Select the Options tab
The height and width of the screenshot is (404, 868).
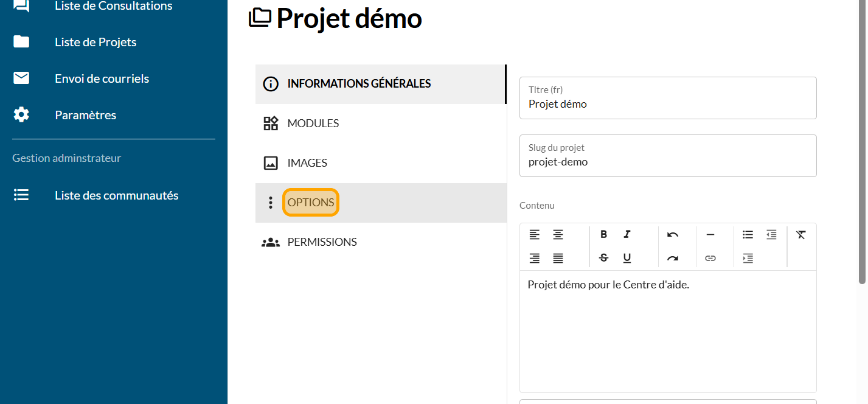(x=311, y=203)
